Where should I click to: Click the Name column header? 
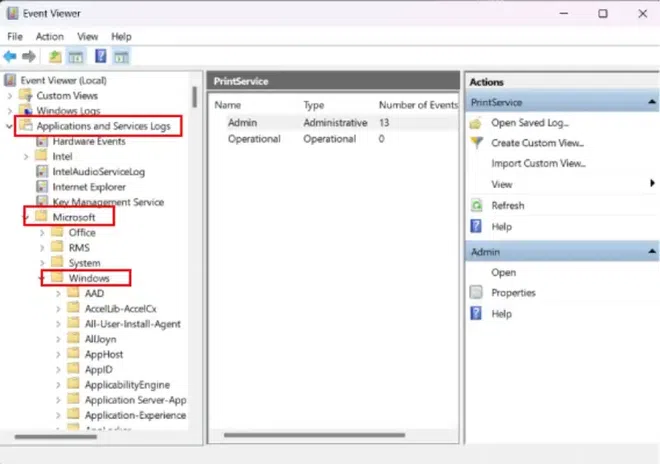point(228,105)
